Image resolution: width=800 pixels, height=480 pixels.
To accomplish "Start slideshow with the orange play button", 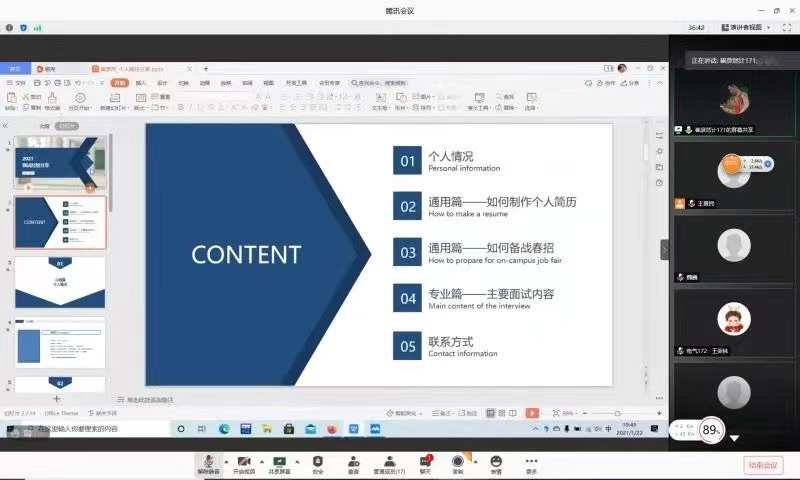I will pos(532,413).
